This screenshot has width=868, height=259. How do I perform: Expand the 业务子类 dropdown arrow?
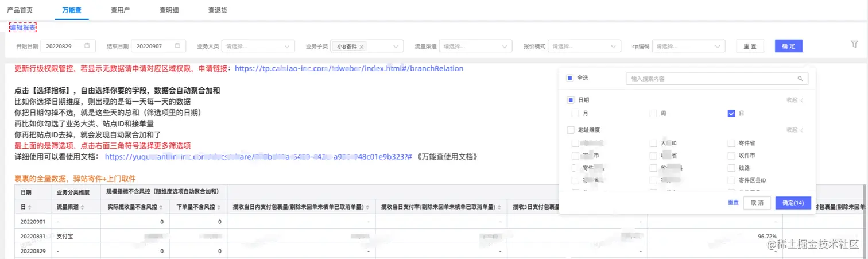(396, 47)
